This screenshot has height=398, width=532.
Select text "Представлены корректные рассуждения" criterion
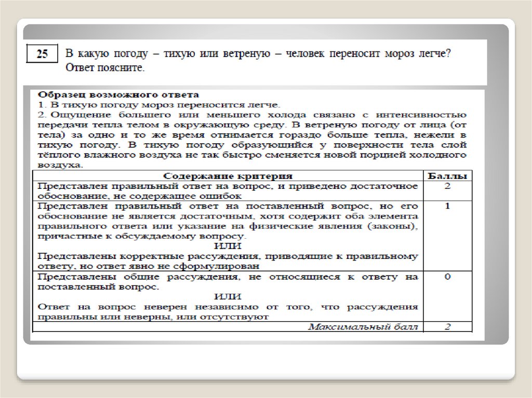228,260
